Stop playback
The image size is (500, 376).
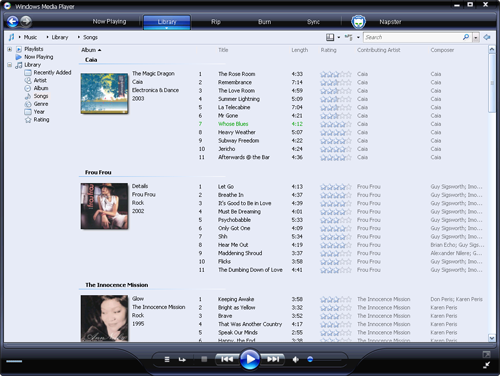(204, 359)
